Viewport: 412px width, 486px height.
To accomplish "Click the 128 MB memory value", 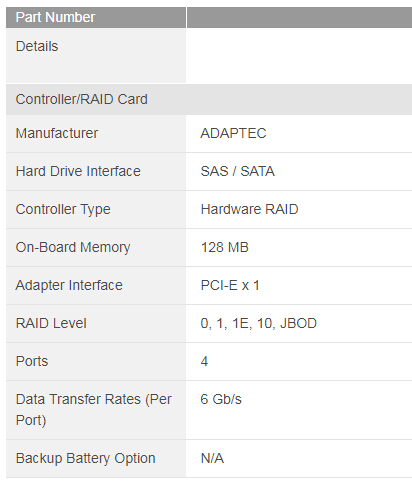I will point(225,247).
